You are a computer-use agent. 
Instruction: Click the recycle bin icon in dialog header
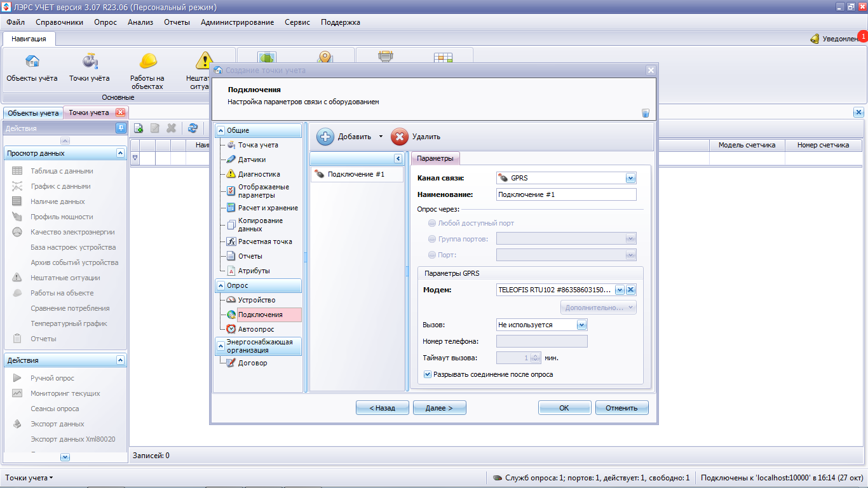pos(646,113)
